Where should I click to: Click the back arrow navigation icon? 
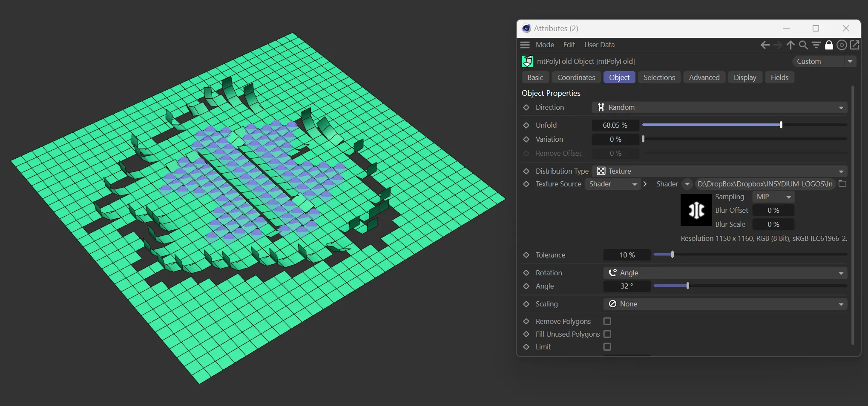click(x=765, y=45)
